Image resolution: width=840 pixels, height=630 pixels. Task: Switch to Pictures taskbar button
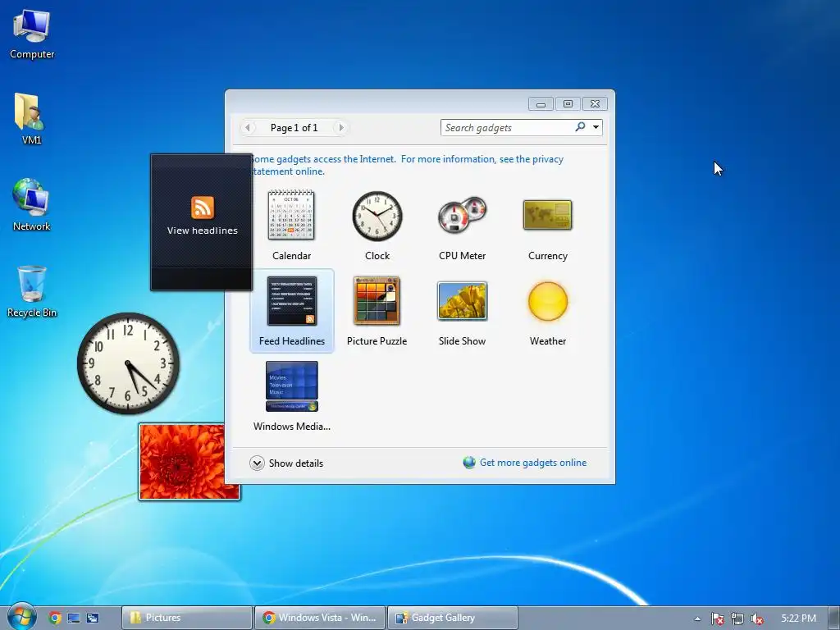(x=187, y=618)
